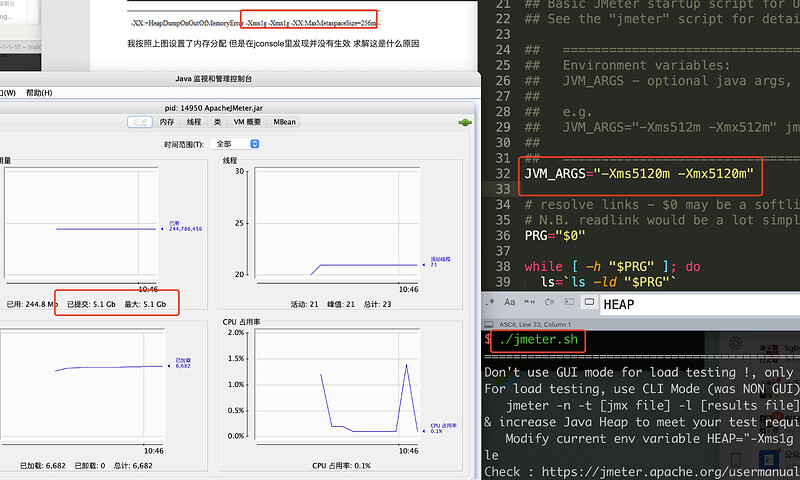Click the Chinese question sentence mentioning jconsole
Image resolution: width=800 pixels, height=480 pixels.
tap(273, 43)
